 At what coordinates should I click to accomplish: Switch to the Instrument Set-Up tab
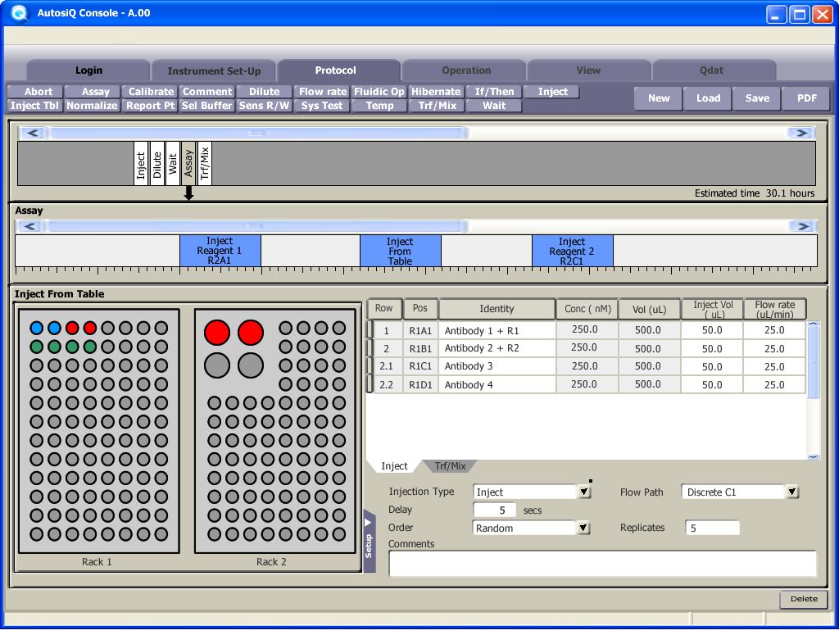tap(214, 71)
